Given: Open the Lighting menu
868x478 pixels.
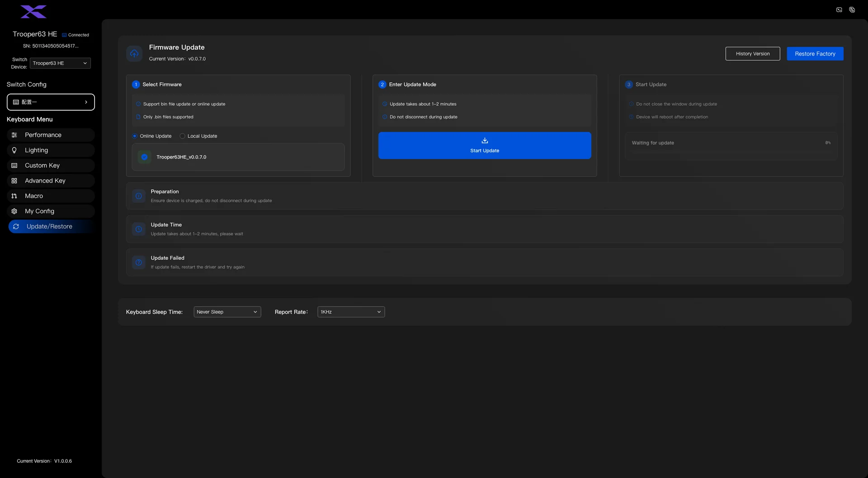Looking at the screenshot, I should coord(51,150).
